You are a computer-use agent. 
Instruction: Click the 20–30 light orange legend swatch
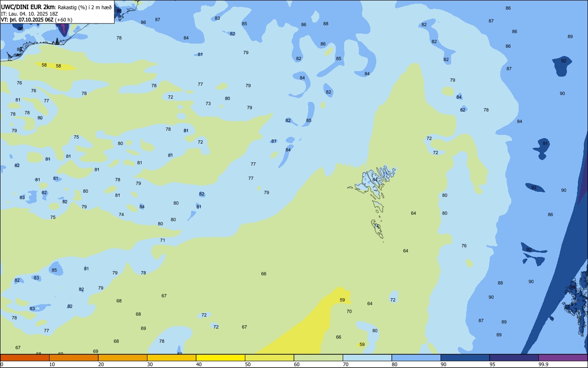click(x=123, y=357)
